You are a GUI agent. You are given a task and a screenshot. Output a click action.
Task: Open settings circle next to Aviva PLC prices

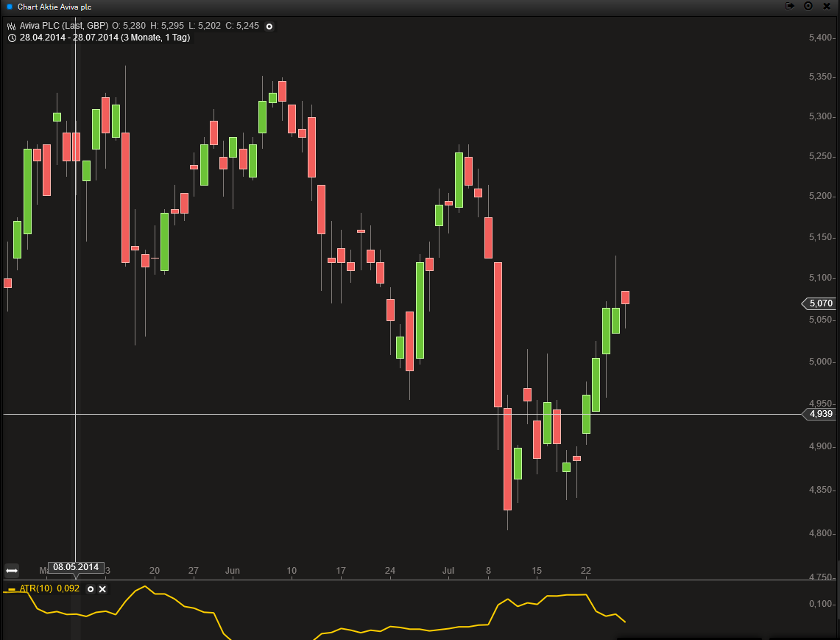pyautogui.click(x=269, y=27)
